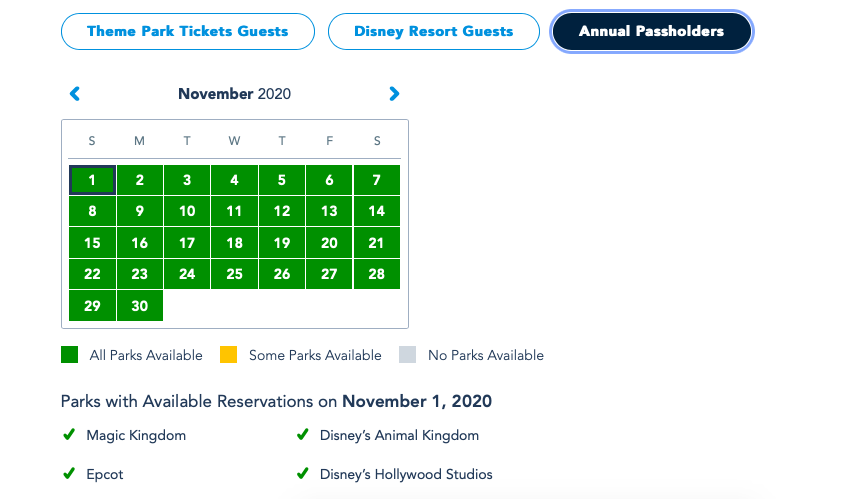Pick November 21 calendar date

click(x=377, y=243)
